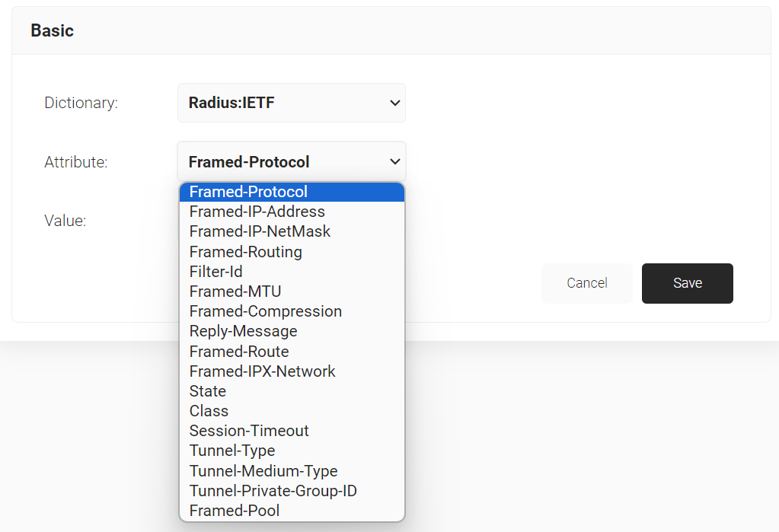
Task: Open the Dictionary dropdown
Action: tap(291, 103)
